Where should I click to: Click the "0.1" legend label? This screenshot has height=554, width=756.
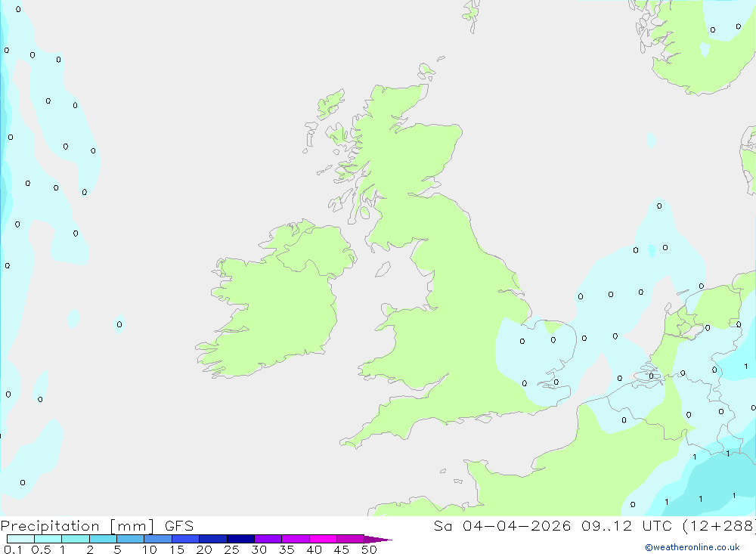[13, 549]
